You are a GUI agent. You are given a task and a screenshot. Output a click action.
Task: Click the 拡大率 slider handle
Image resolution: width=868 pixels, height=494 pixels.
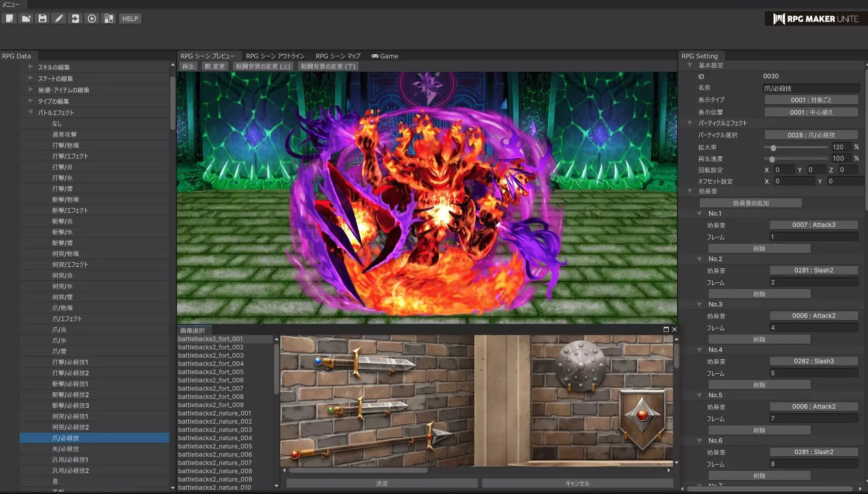773,148
